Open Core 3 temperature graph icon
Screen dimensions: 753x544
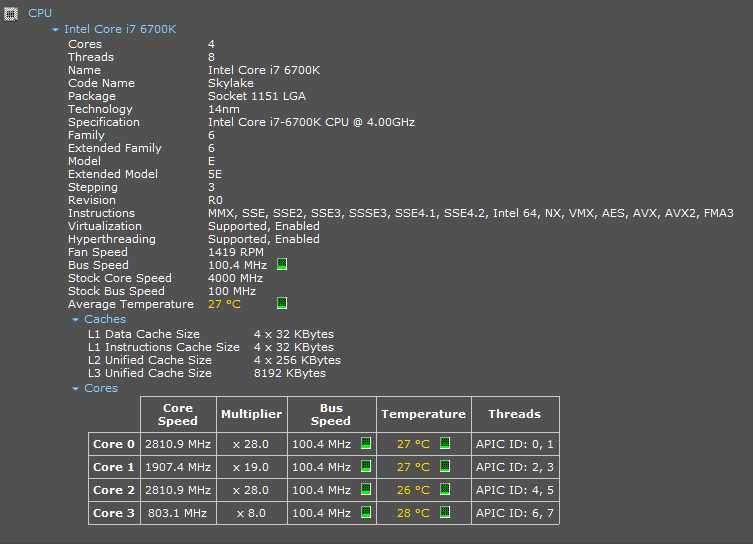(445, 512)
